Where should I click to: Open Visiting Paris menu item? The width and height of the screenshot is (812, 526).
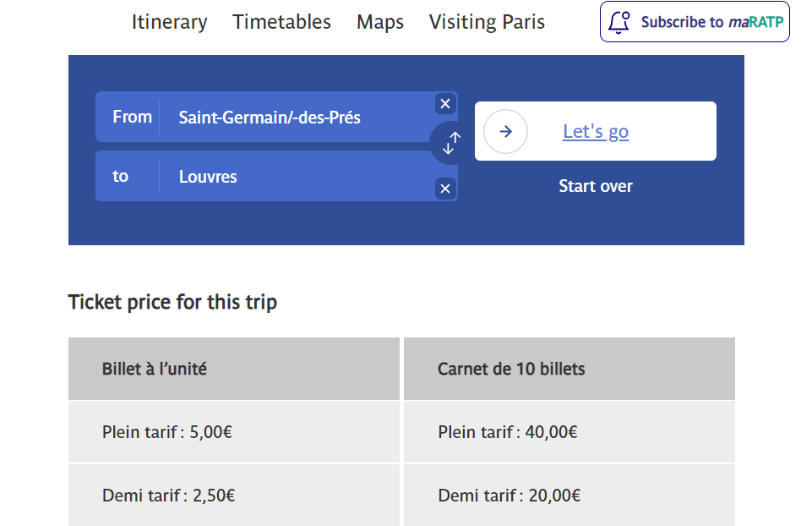point(487,22)
